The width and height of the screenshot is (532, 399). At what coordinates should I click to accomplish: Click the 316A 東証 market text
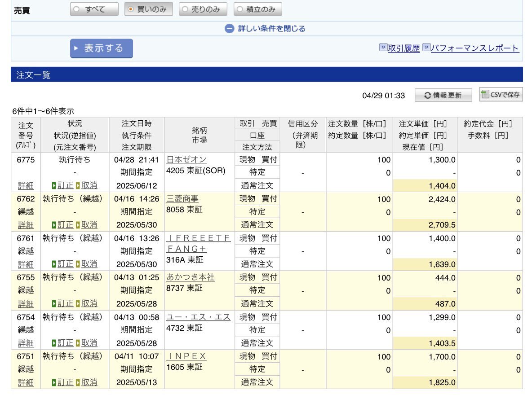pos(185,260)
